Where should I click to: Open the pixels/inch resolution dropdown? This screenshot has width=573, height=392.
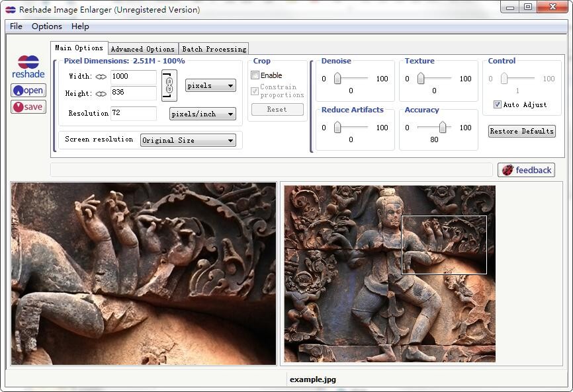coord(202,114)
